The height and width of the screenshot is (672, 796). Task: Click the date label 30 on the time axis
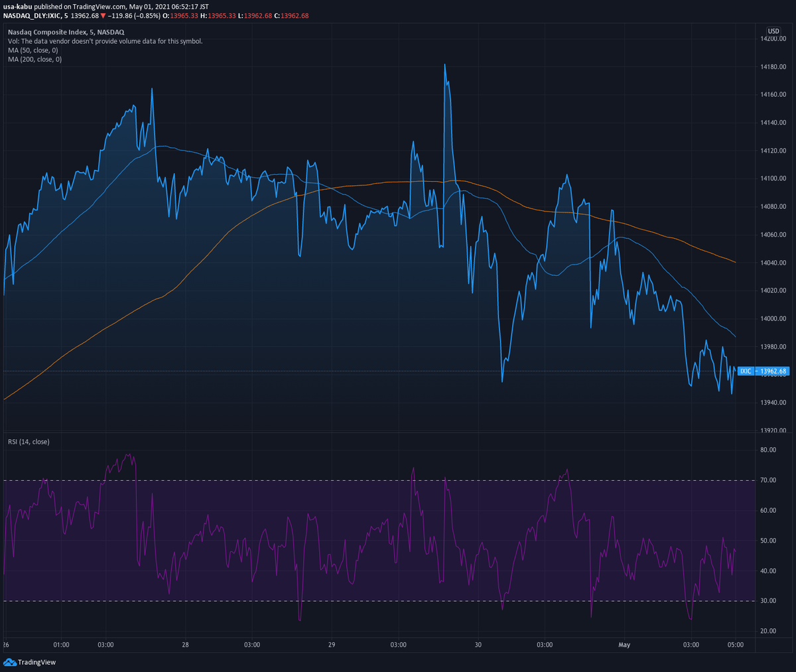click(x=478, y=645)
